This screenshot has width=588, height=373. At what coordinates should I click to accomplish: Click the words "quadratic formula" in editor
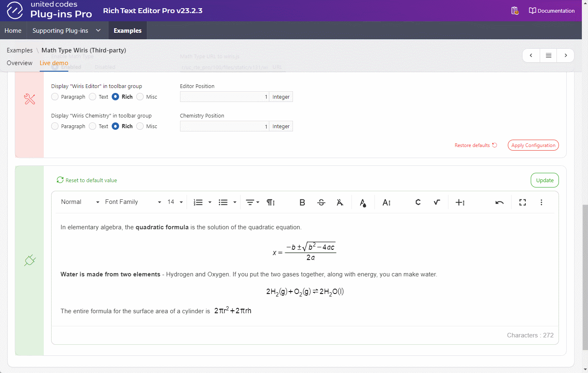[162, 227]
